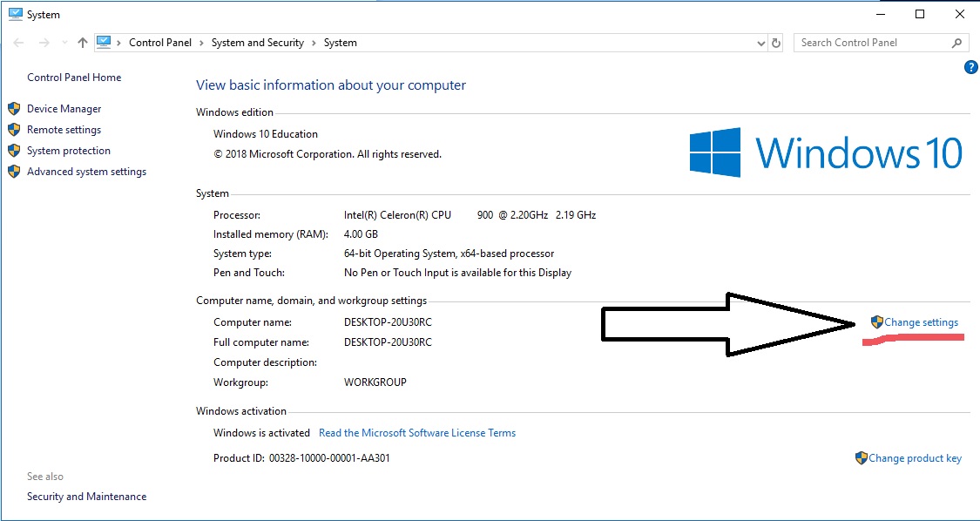Click the shield icon next to Advanced system settings
Viewport: 980px width, 521px height.
pyautogui.click(x=14, y=172)
